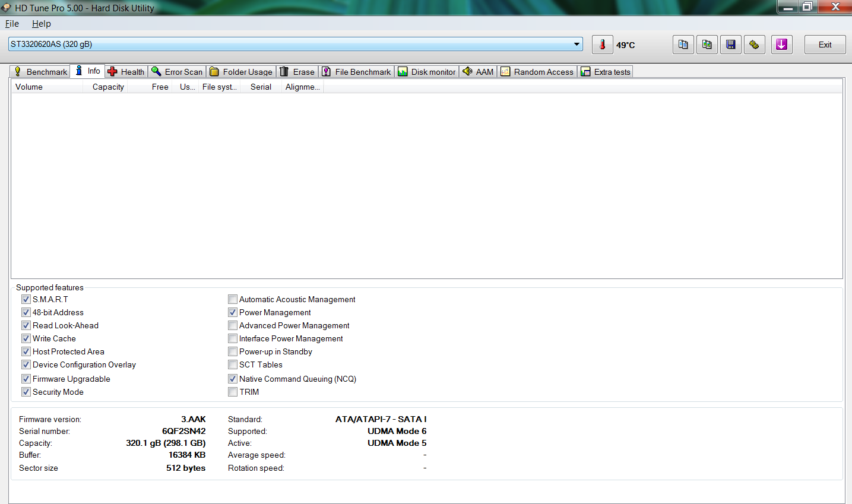Click the purple down-arrow minimize-to-tray icon
The width and height of the screenshot is (852, 504).
(x=781, y=45)
